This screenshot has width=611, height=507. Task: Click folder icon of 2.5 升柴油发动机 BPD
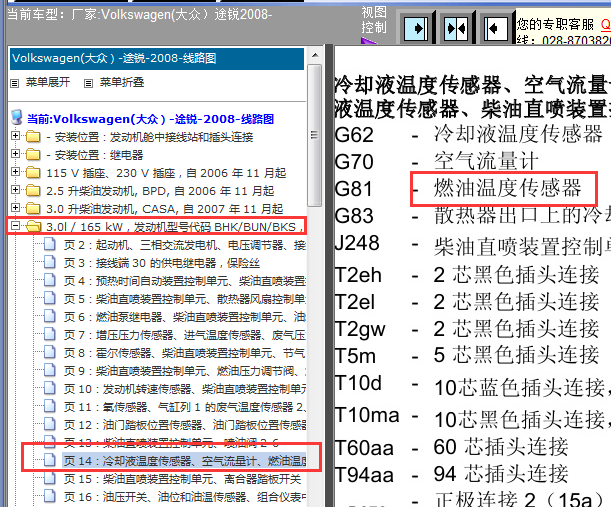click(x=34, y=190)
